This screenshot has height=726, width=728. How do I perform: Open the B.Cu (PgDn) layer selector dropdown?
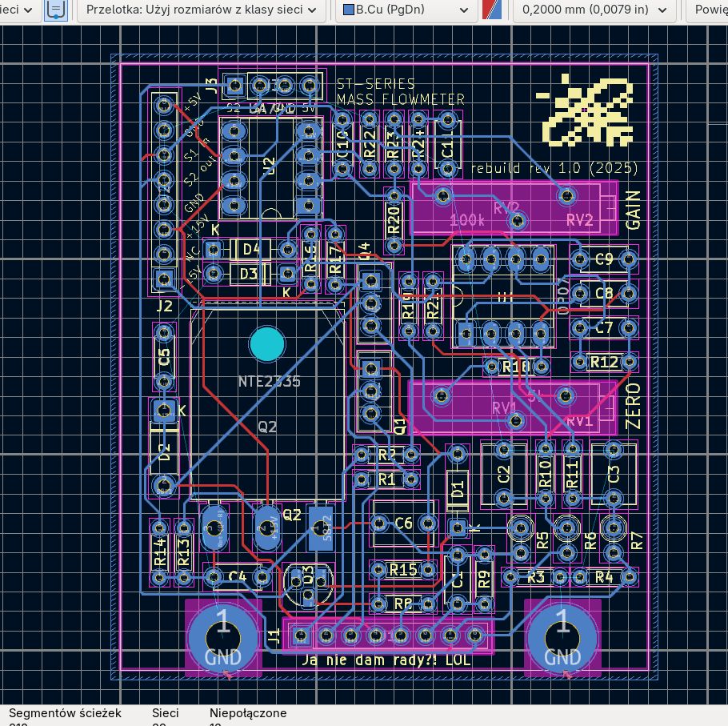point(408,10)
